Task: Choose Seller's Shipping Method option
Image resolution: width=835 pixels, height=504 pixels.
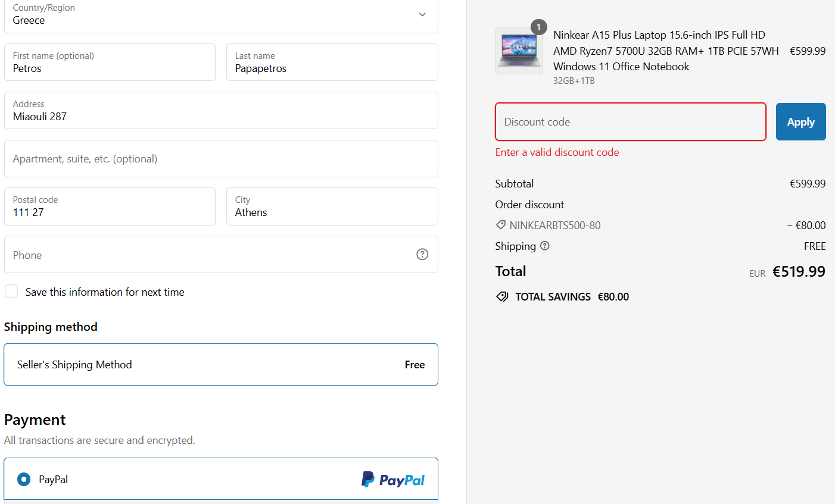Action: click(221, 365)
